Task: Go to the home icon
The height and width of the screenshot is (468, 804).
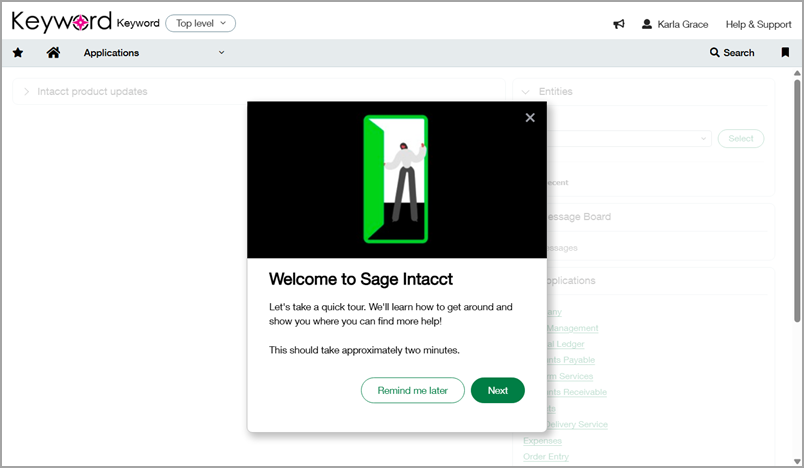Action: (x=53, y=52)
